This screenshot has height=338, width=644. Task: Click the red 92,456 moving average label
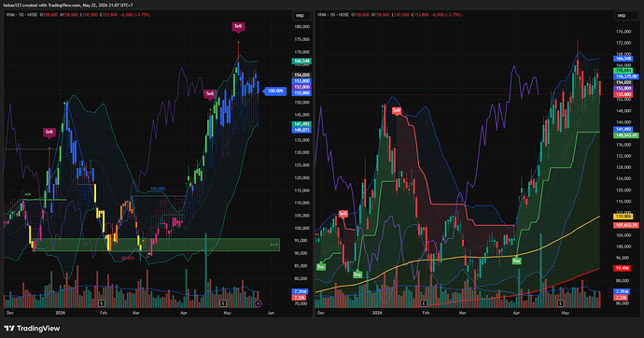pos(623,268)
